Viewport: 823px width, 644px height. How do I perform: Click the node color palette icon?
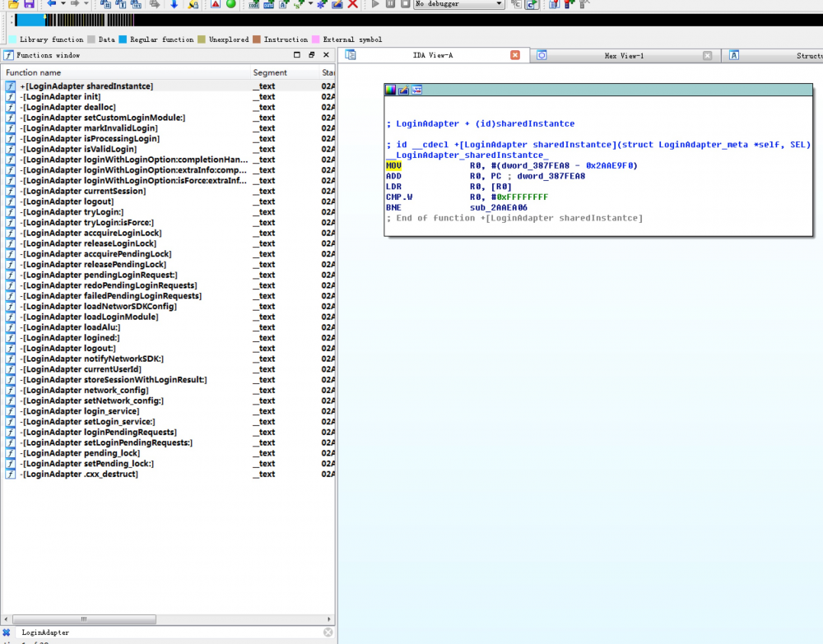(x=391, y=90)
